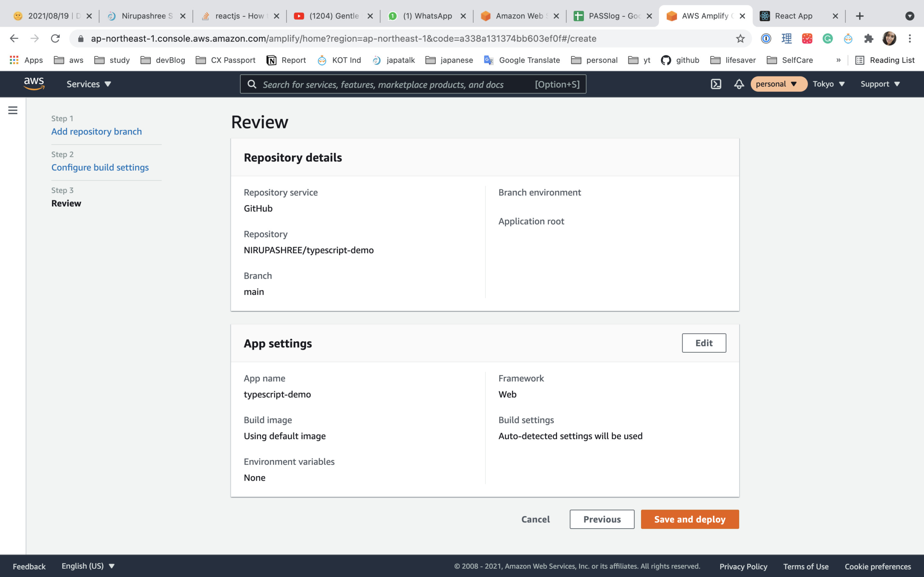Switch to the WhatsApp tab
Viewport: 924px width, 577px height.
pos(427,16)
